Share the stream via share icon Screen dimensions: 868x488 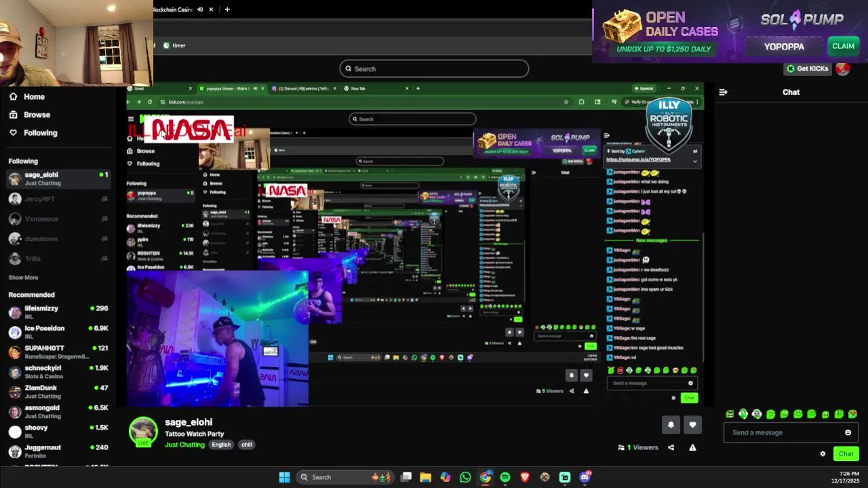coord(671,447)
